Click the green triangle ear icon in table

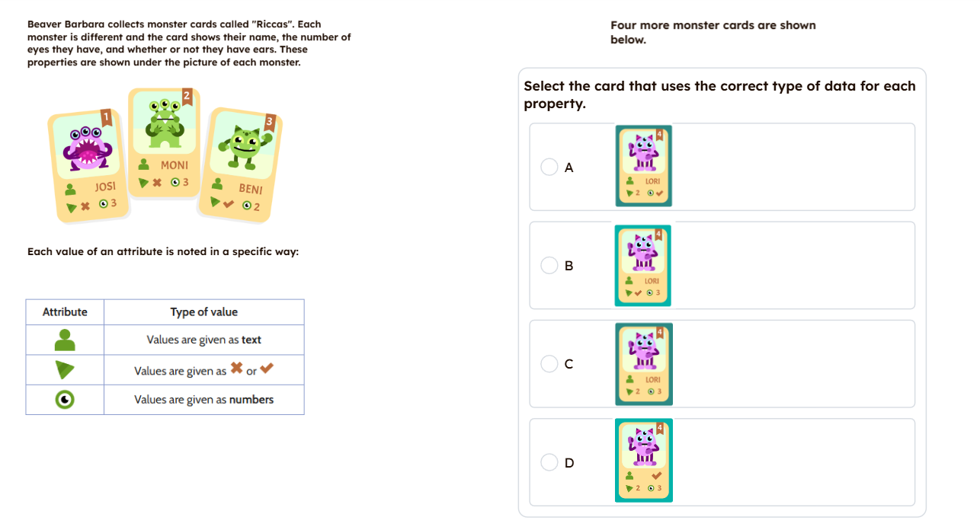[66, 370]
